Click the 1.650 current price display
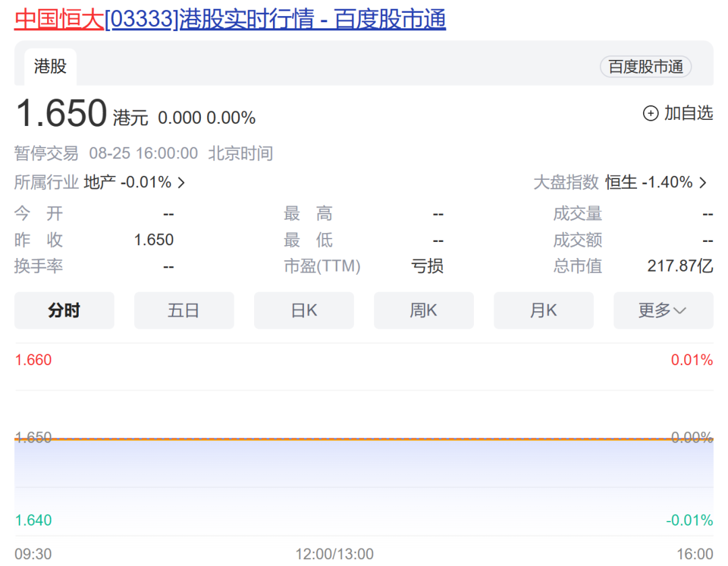Viewport: 728px width, 566px height. (x=61, y=113)
